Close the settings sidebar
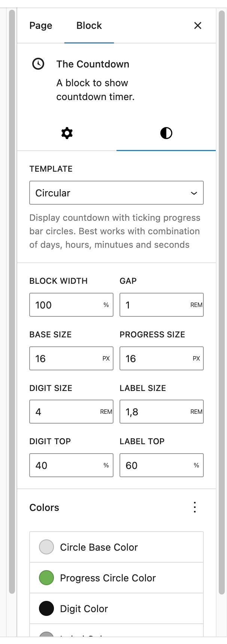 (x=198, y=25)
